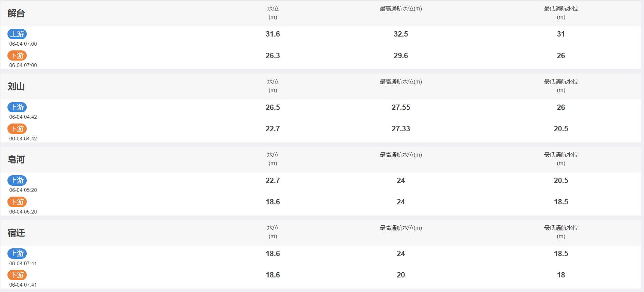Viewport: 644px width, 292px height.
Task: Open the 宿迁 station heading
Action: (x=16, y=233)
